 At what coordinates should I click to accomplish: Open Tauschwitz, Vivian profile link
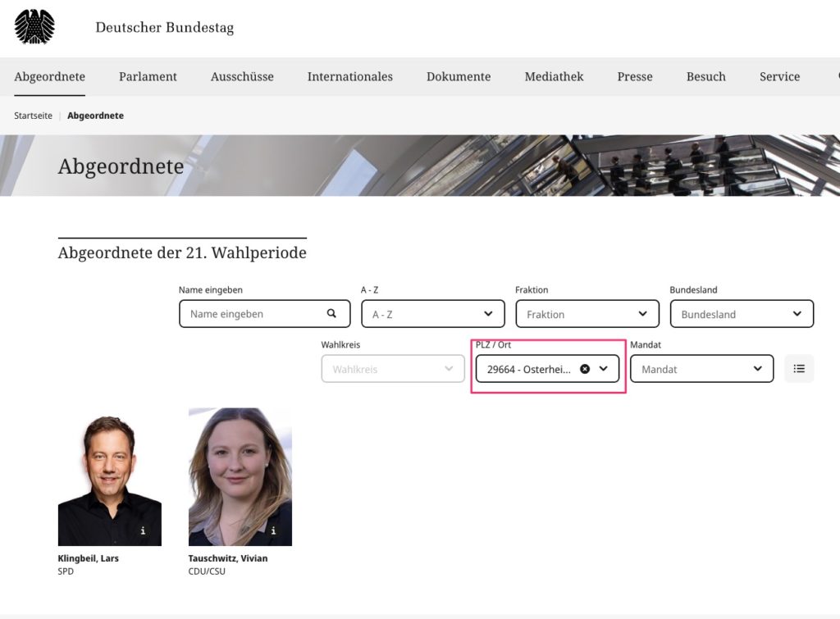coord(228,558)
